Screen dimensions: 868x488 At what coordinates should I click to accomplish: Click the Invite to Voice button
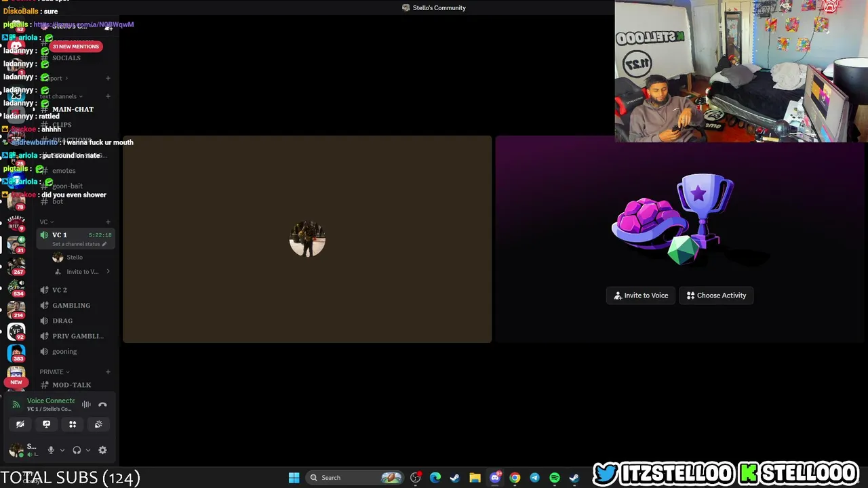(641, 296)
